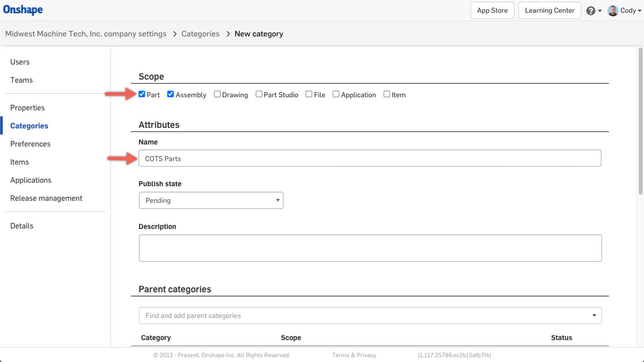Tick the File scope checkbox
The height and width of the screenshot is (362, 644).
(x=309, y=94)
